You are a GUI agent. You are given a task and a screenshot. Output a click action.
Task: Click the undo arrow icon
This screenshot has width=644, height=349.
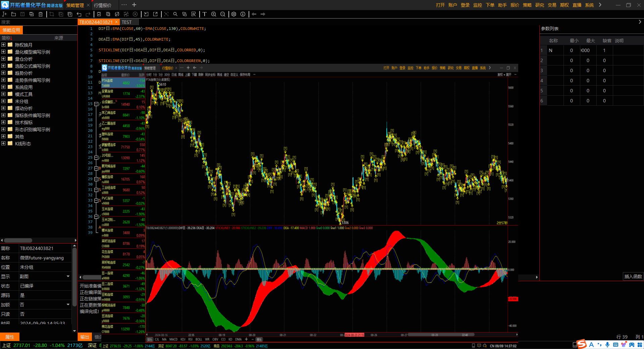(79, 14)
